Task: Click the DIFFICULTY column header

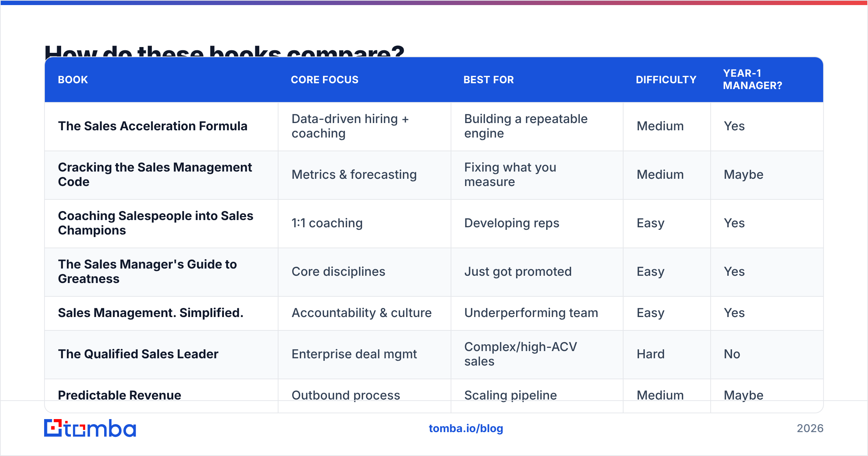Action: pyautogui.click(x=666, y=80)
